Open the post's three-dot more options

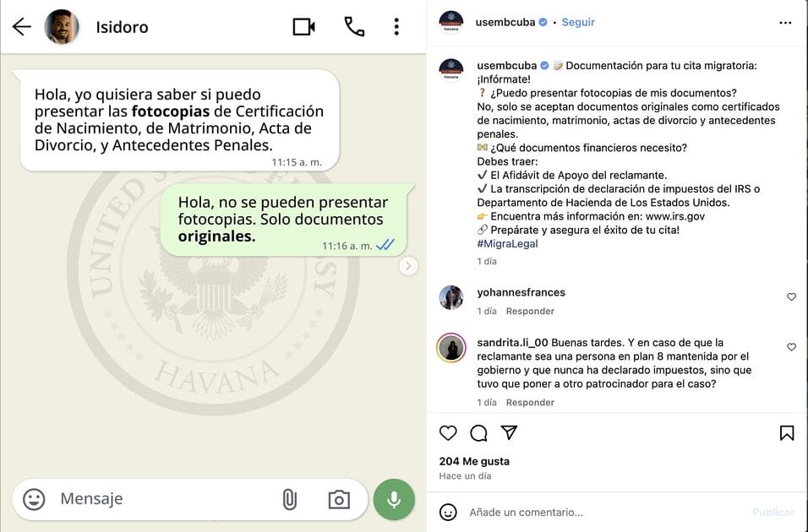tap(785, 23)
